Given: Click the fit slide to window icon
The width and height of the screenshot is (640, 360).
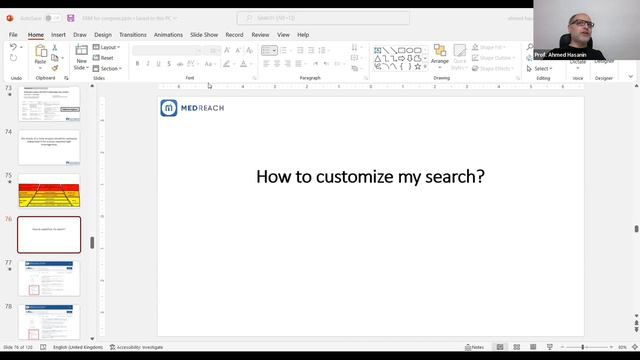Looking at the screenshot, I should (x=635, y=347).
